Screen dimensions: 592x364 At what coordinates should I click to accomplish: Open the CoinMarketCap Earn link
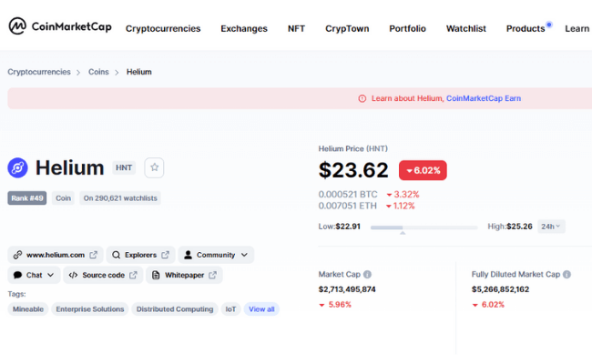(x=484, y=98)
